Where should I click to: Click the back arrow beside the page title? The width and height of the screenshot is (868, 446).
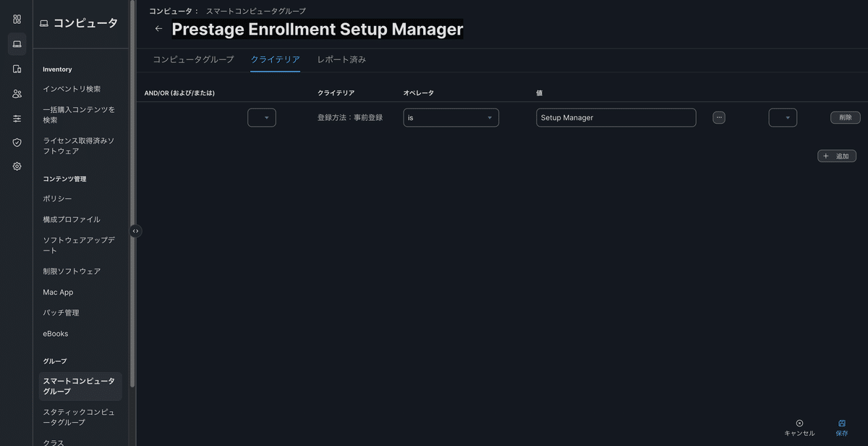click(x=158, y=28)
